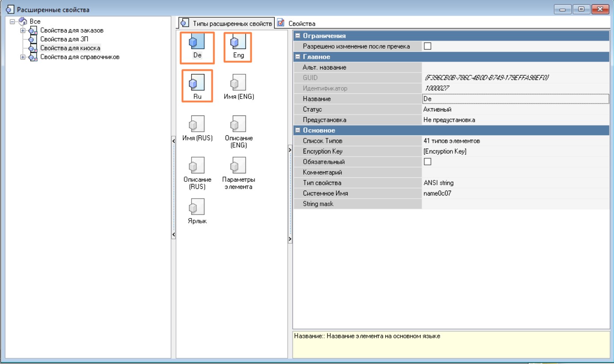Screen dimensions: 614x364
Task: Enable Разрешено изменение после пречека checkbox
Action: coord(427,46)
